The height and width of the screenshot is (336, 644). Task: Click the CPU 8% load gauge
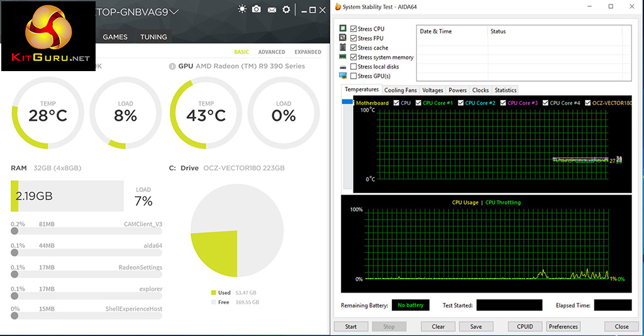click(125, 113)
